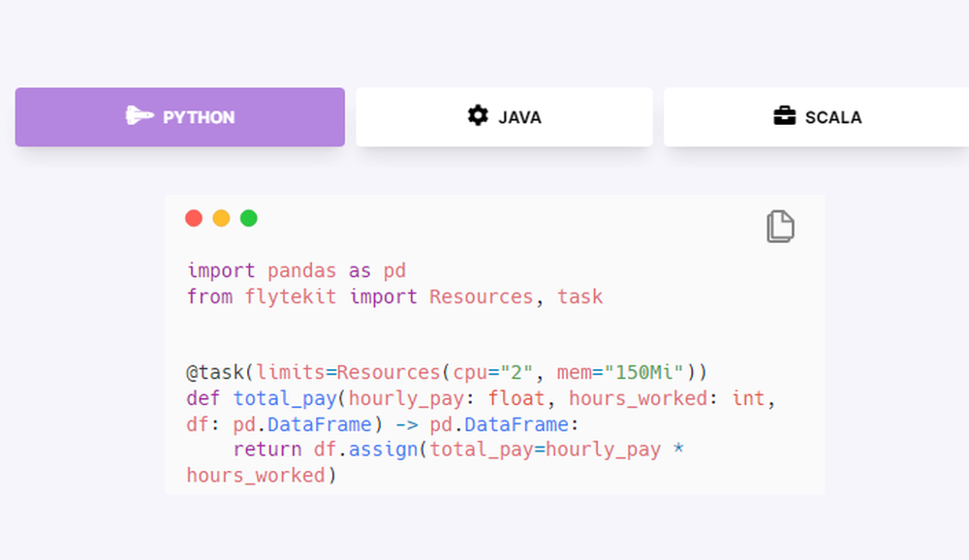Click the '@task(limits=Resources' decorator line

447,372
